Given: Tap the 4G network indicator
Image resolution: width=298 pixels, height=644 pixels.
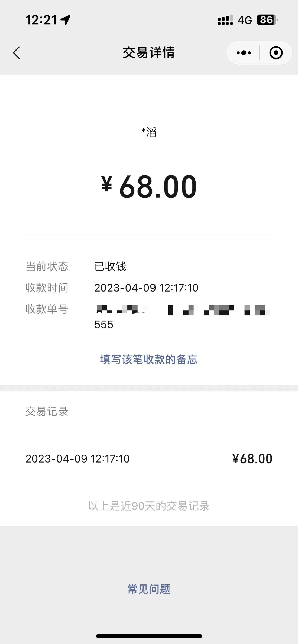Looking at the screenshot, I should 245,20.
